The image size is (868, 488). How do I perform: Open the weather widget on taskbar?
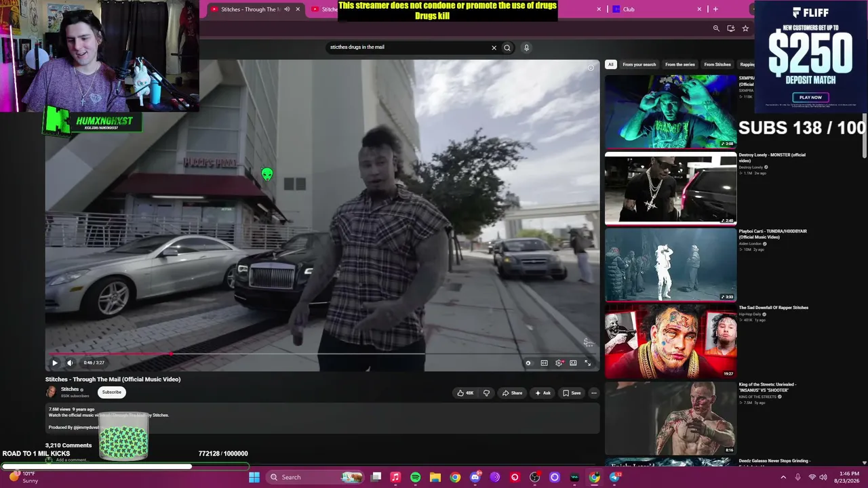pos(23,477)
